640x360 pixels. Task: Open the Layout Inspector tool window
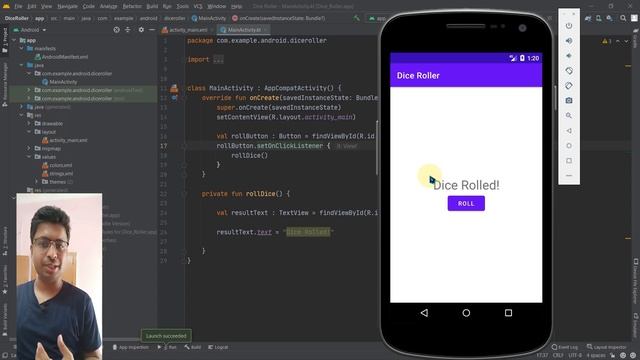(x=606, y=347)
